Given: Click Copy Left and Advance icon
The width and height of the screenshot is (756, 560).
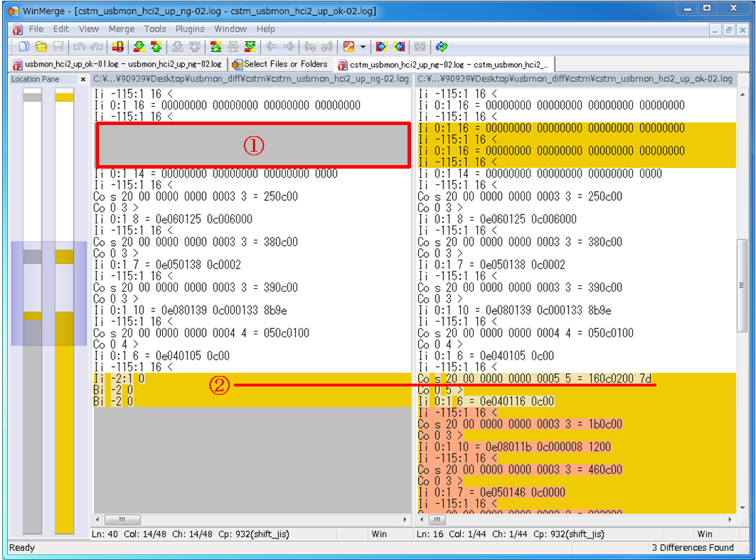Looking at the screenshot, I should point(327,47).
